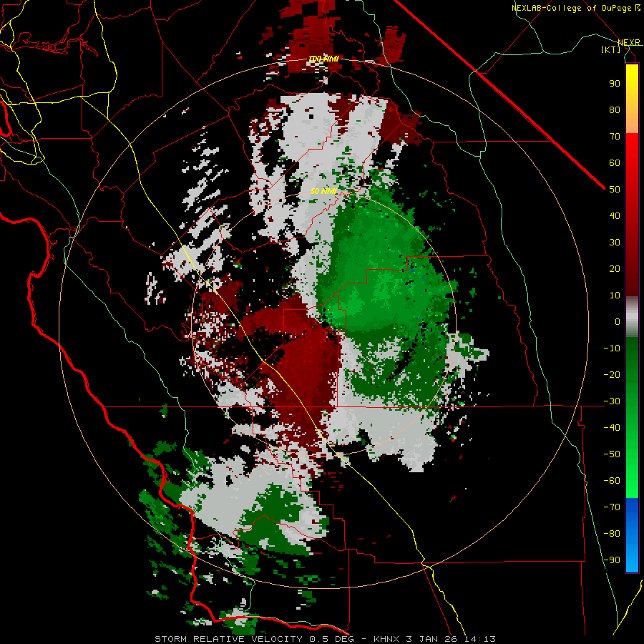Select the -40 value on the velocity scale
Screen dimensions: 644x644
612,428
